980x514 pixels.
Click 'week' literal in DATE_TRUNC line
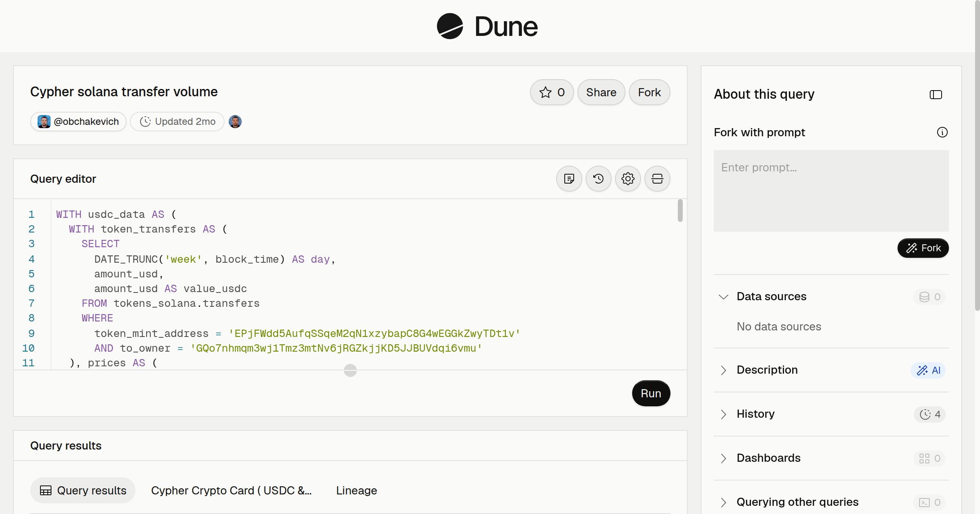tap(183, 259)
